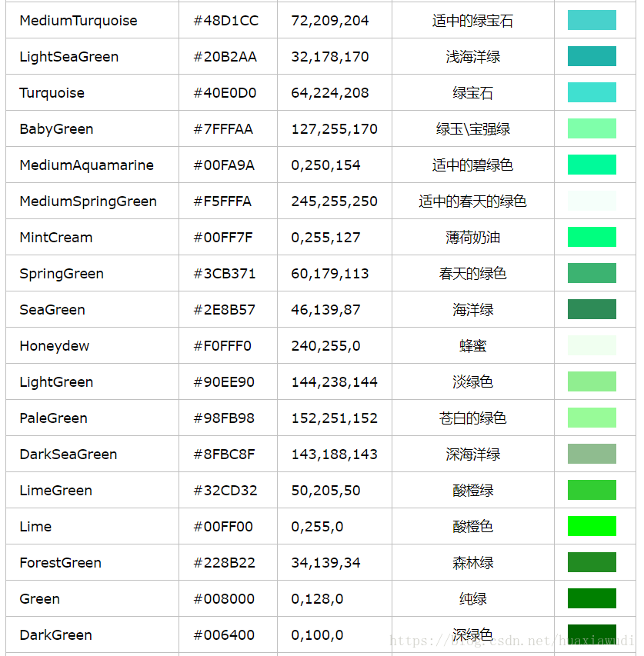The width and height of the screenshot is (644, 656).
Task: Click hex code #2E8B57
Action: [x=225, y=310]
